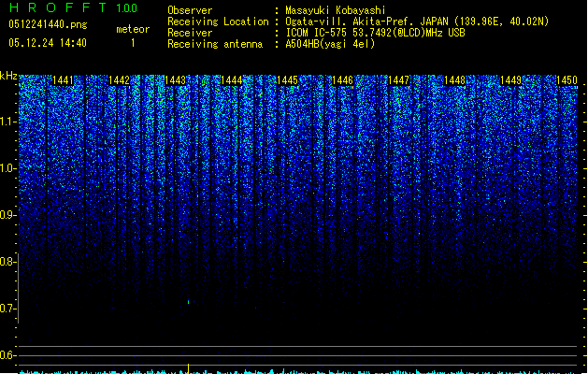Click the ICOM IC-575 53.7492 MHz receiver text

click(375, 33)
